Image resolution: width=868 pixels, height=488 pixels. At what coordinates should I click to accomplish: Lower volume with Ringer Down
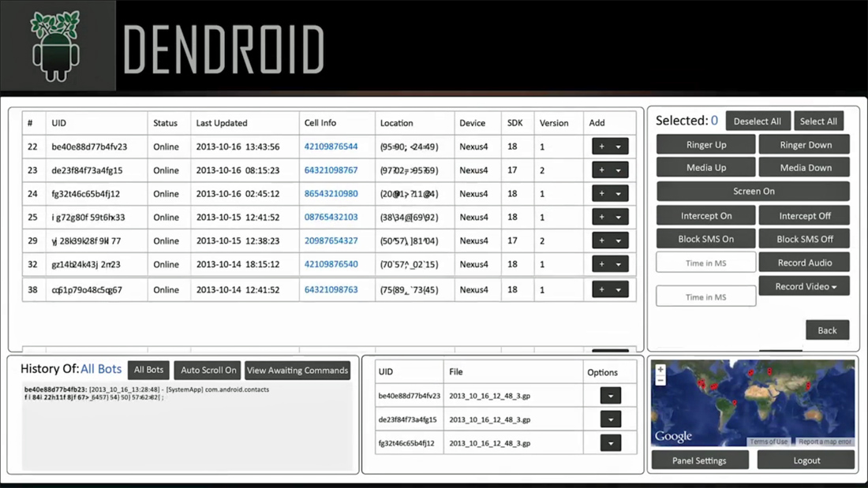tap(804, 144)
